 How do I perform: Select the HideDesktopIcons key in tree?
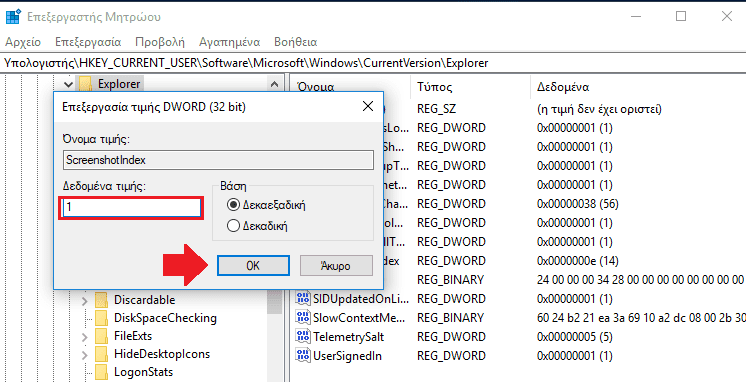(x=162, y=354)
